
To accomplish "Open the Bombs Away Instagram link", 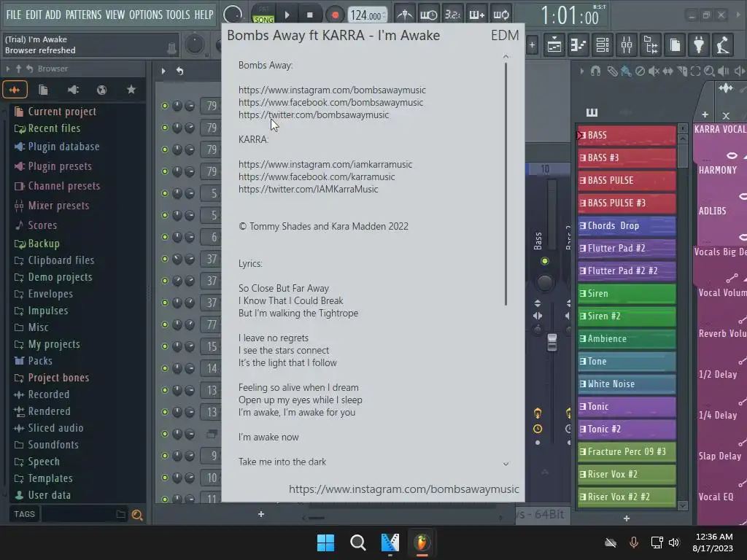I will pyautogui.click(x=332, y=90).
